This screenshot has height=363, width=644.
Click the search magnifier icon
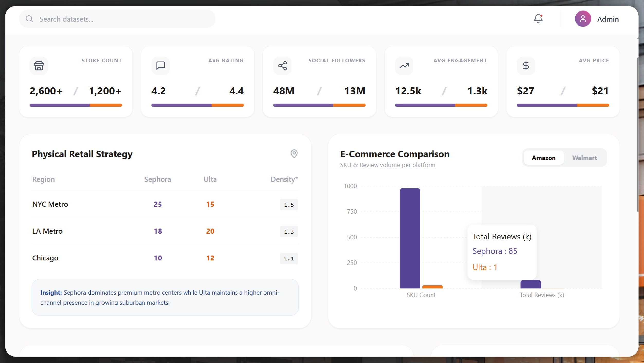29,19
